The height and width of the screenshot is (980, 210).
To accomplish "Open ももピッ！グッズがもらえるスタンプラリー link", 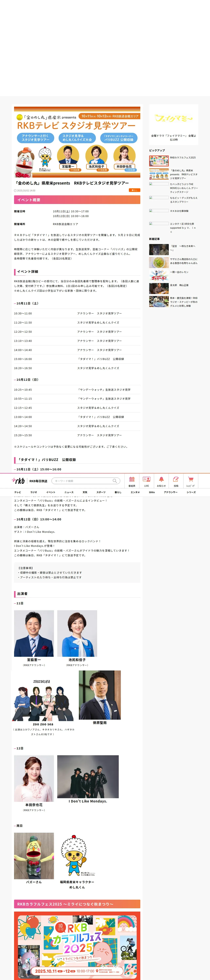I will (184, 200).
